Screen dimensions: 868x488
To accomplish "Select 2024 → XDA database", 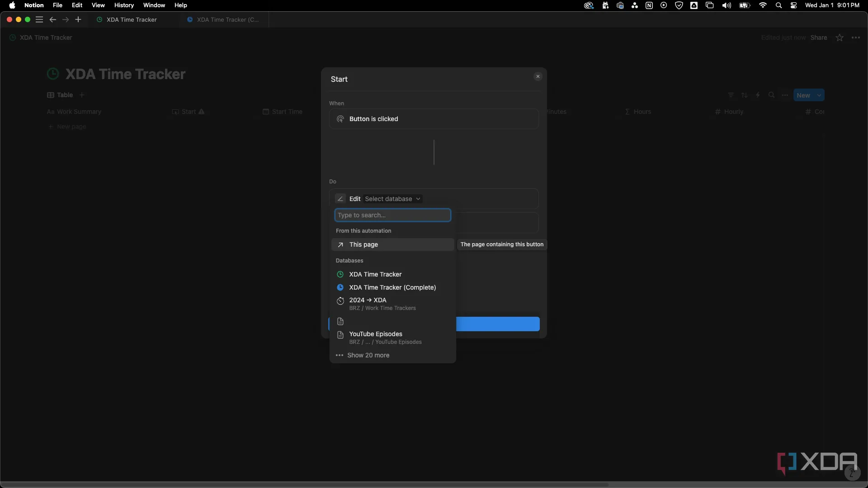I will pos(392,304).
